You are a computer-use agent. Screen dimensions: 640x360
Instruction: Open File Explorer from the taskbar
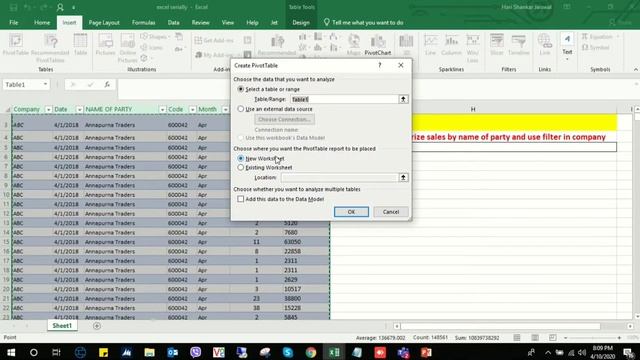coord(149,352)
